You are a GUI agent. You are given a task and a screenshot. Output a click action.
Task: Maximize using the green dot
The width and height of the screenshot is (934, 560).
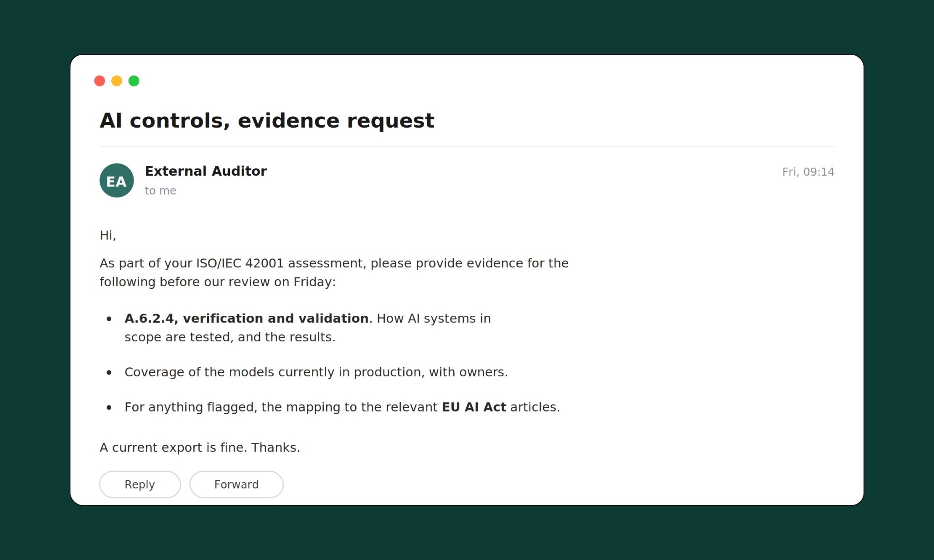tap(134, 81)
